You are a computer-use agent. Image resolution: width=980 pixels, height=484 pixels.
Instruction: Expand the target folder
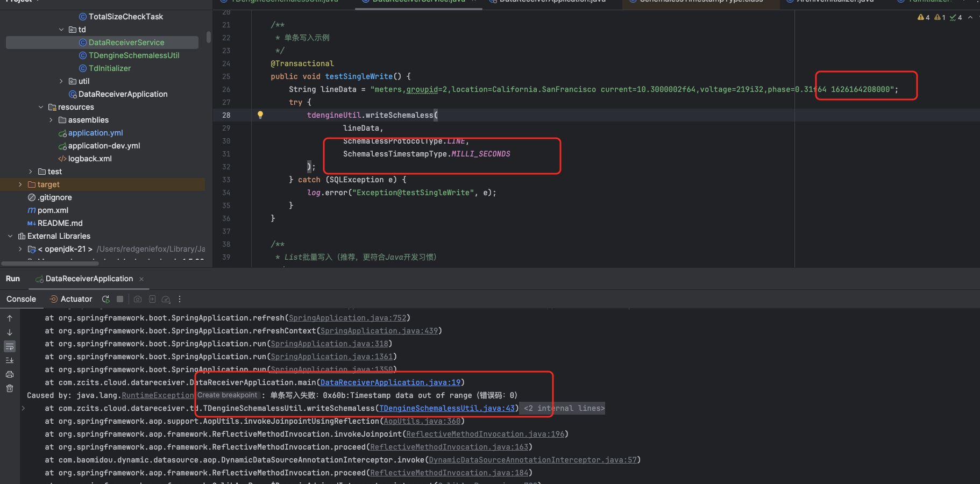(20, 184)
